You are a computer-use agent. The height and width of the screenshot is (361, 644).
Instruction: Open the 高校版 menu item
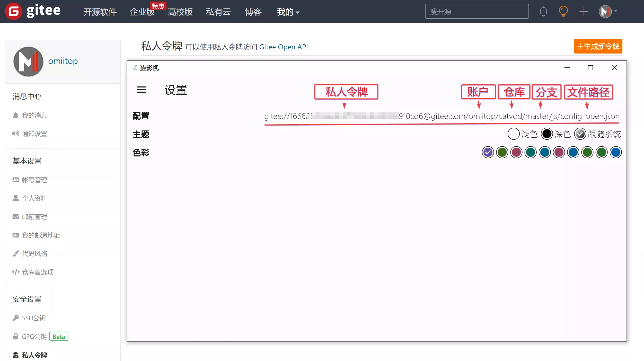[x=180, y=12]
